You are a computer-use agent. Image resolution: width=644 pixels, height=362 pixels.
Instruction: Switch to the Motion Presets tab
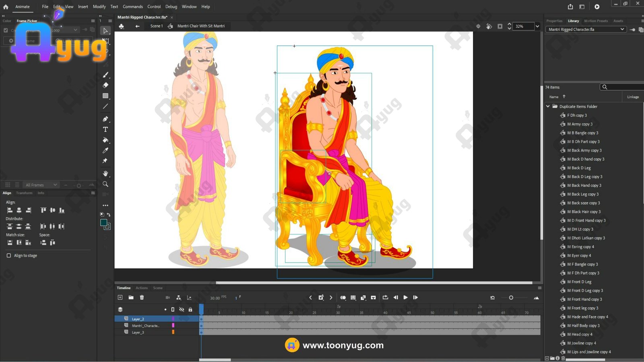[x=596, y=21]
